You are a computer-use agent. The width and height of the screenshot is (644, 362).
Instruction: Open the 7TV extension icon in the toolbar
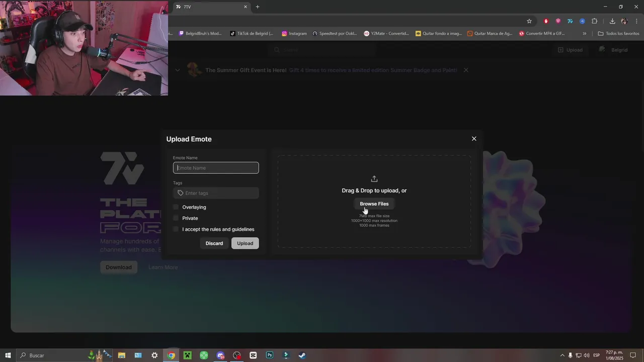[570, 21]
